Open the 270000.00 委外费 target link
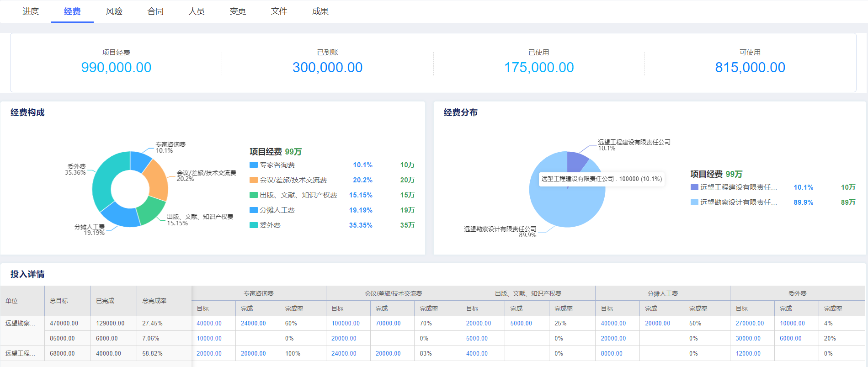The image size is (868, 367). [750, 323]
